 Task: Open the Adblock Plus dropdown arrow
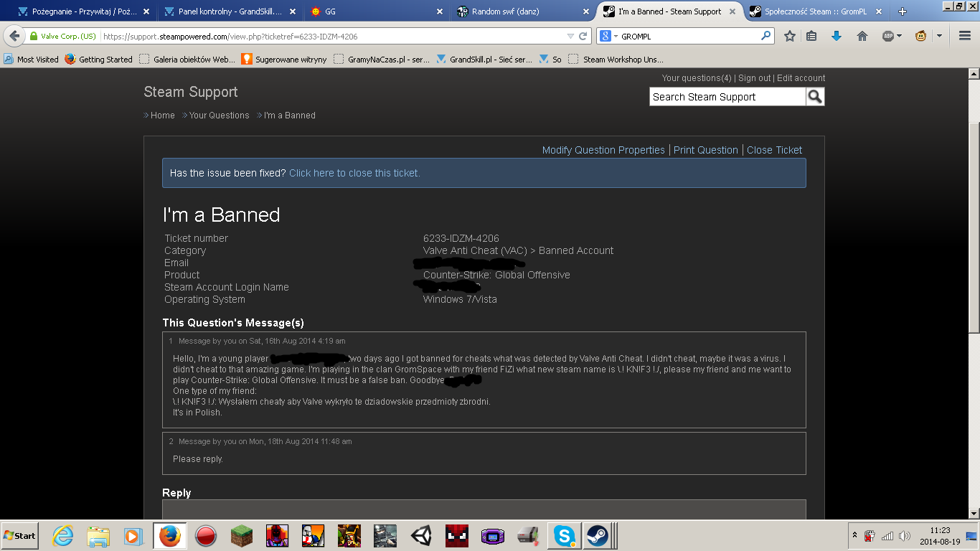tap(900, 36)
